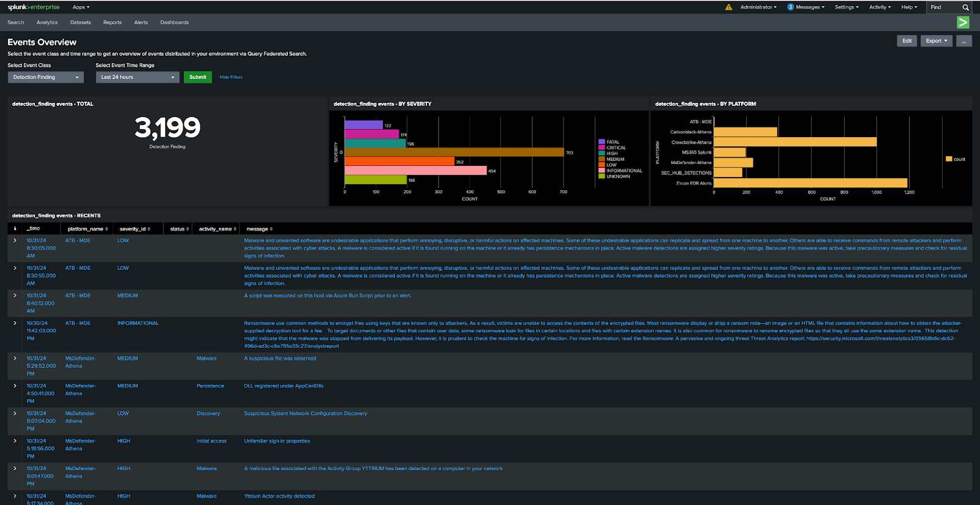Open the Dashboards tab
The image size is (980, 505).
pyautogui.click(x=175, y=23)
